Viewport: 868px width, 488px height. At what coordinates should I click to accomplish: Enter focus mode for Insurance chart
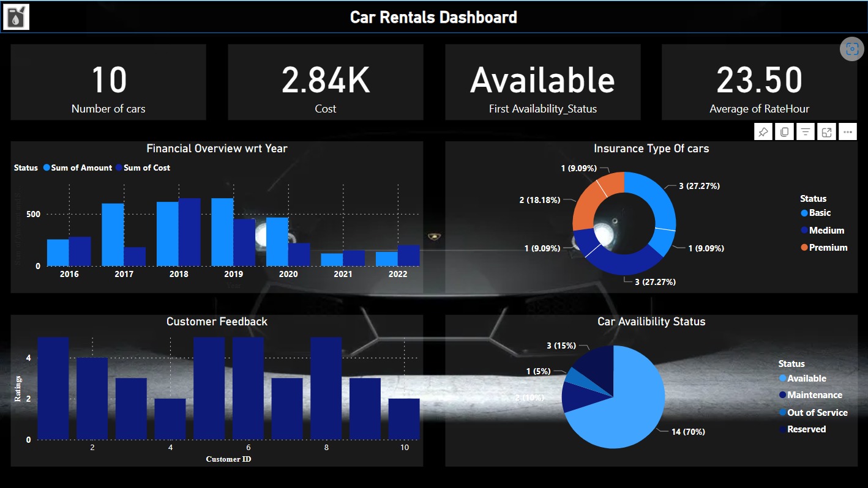click(x=826, y=132)
